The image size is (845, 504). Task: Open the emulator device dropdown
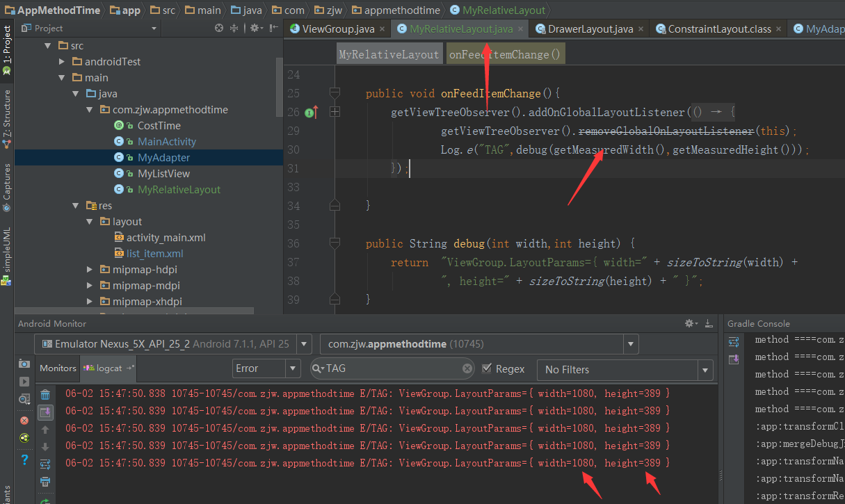pyautogui.click(x=303, y=344)
